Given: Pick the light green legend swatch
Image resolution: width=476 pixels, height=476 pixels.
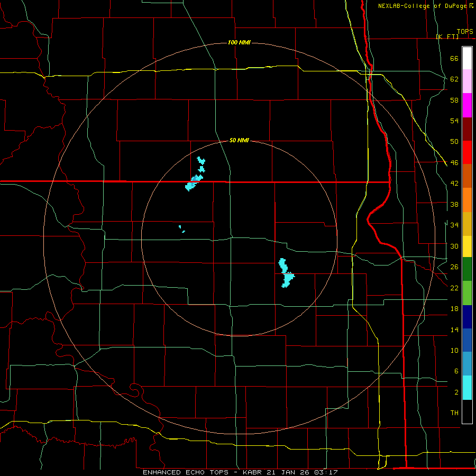Looking at the screenshot, I should coord(467,293).
